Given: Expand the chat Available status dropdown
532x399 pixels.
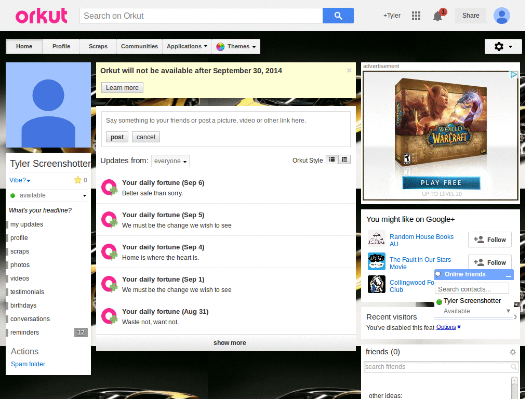Looking at the screenshot, I should tap(508, 311).
